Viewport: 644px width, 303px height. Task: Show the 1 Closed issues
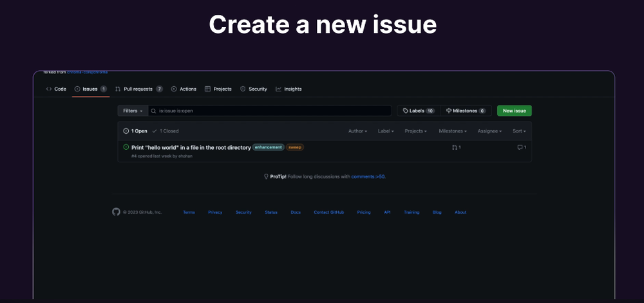coord(165,131)
